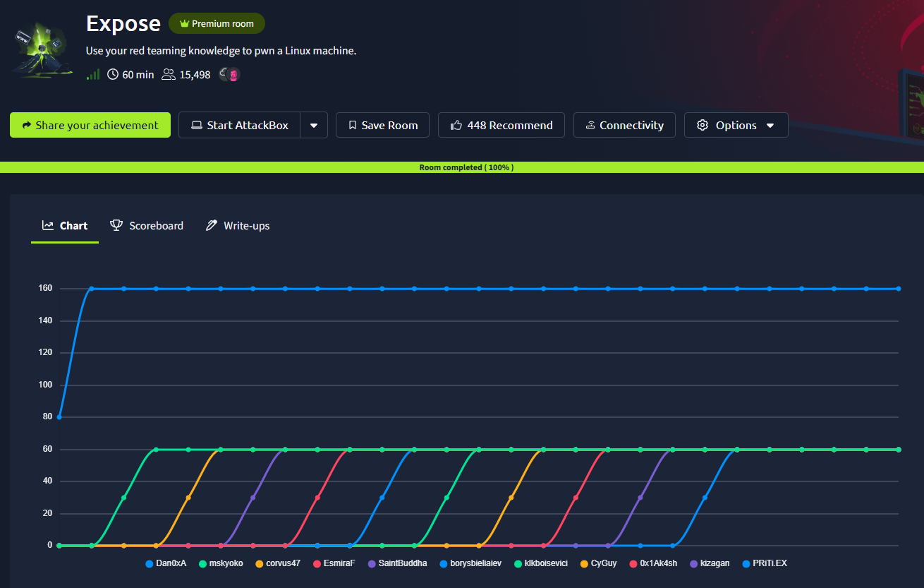Click the users icon beside 15,498
924x588 pixels.
tap(169, 74)
